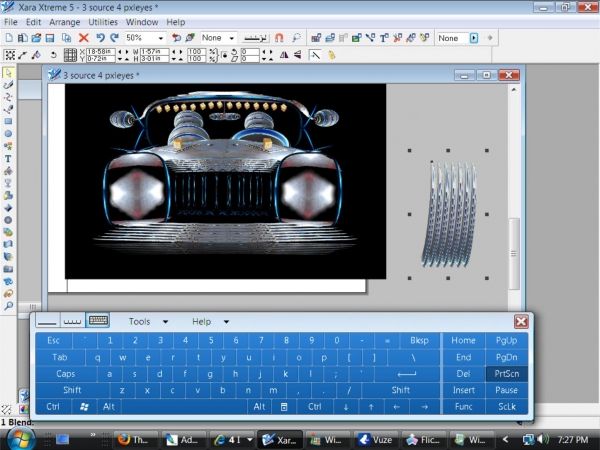Click the Undo arrow icon
This screenshot has width=600, height=450.
100,38
